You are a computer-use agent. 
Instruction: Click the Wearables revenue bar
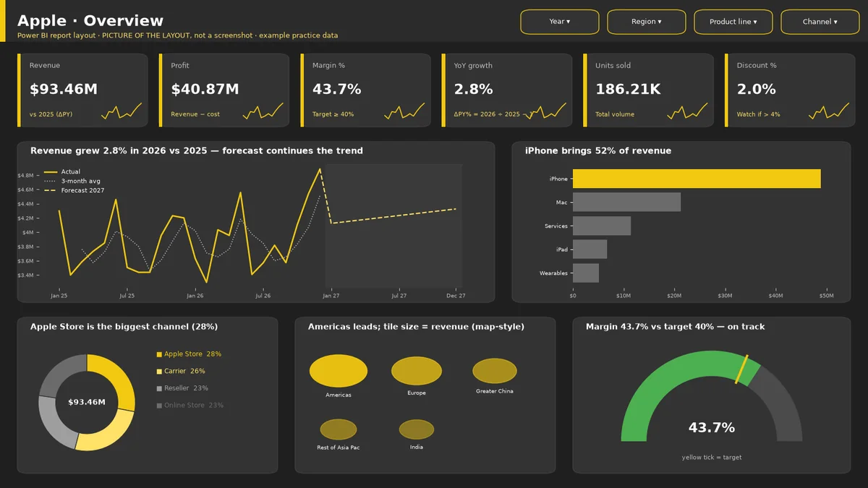click(x=586, y=273)
